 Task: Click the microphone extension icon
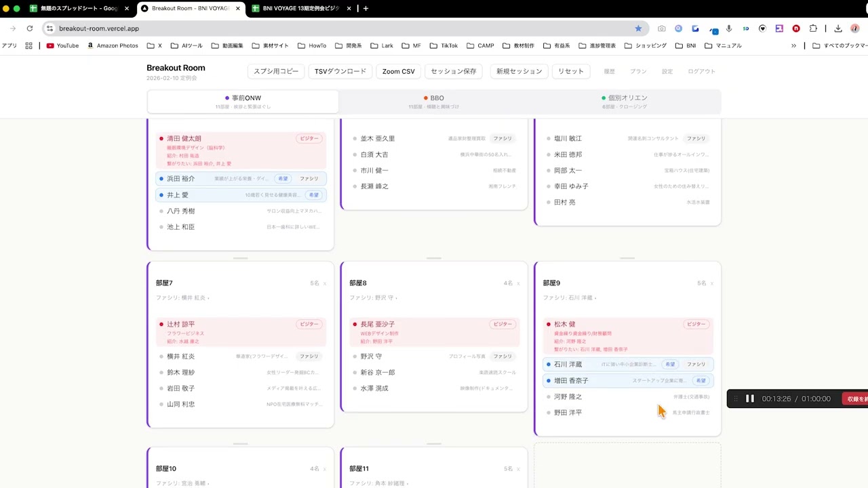[729, 28]
